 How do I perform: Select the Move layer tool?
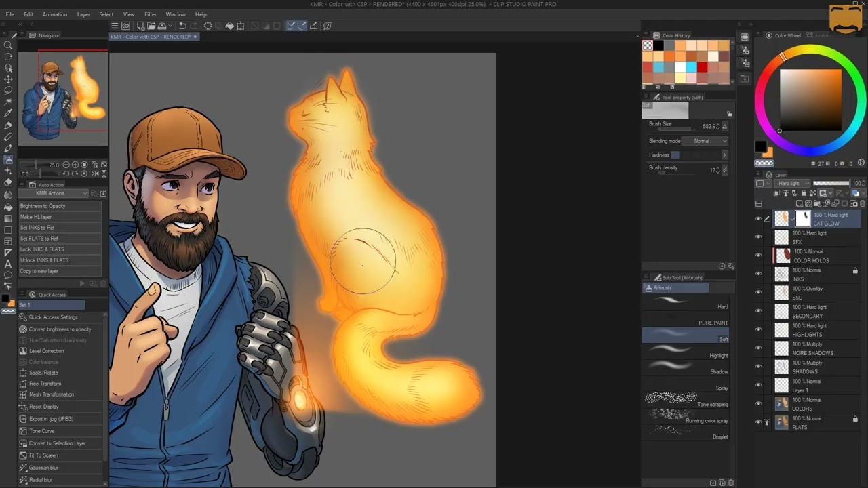click(8, 79)
